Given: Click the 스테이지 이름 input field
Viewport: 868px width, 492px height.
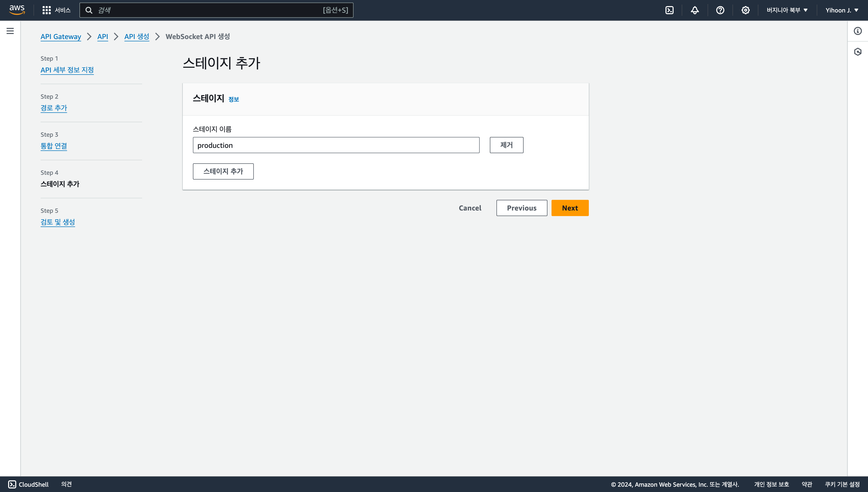Looking at the screenshot, I should [x=336, y=145].
